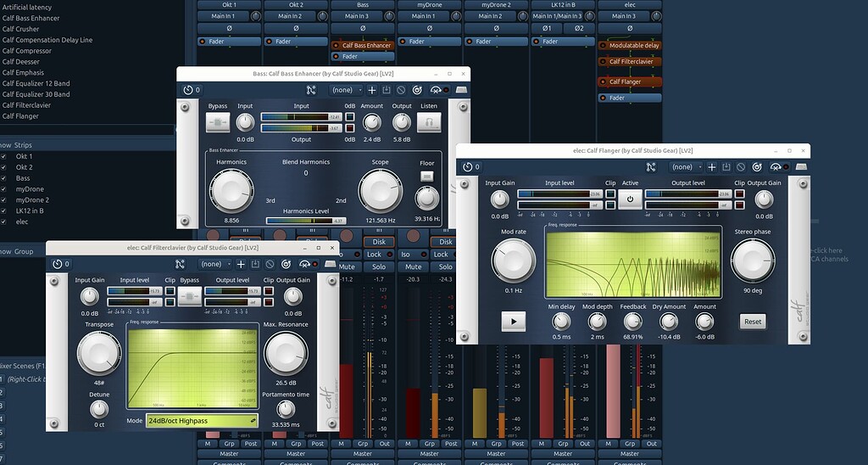Image resolution: width=868 pixels, height=465 pixels.
Task: Click Lock button left of Mute
Action: coord(377,255)
